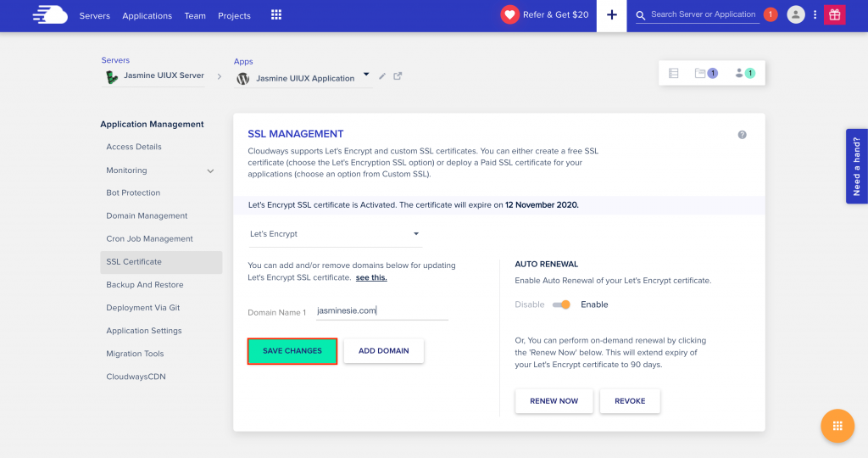The width and height of the screenshot is (868, 458).
Task: Open the Let's Encrypt SSL type dropdown
Action: tap(335, 234)
